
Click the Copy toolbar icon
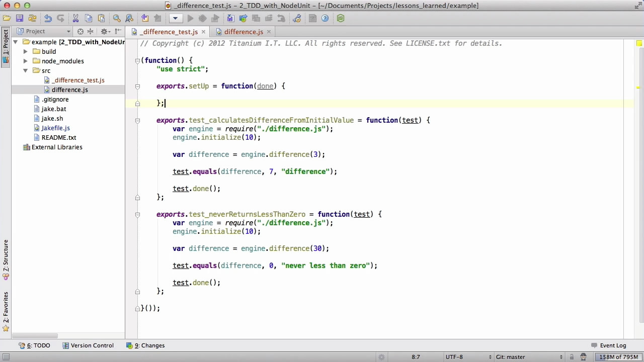(x=89, y=18)
